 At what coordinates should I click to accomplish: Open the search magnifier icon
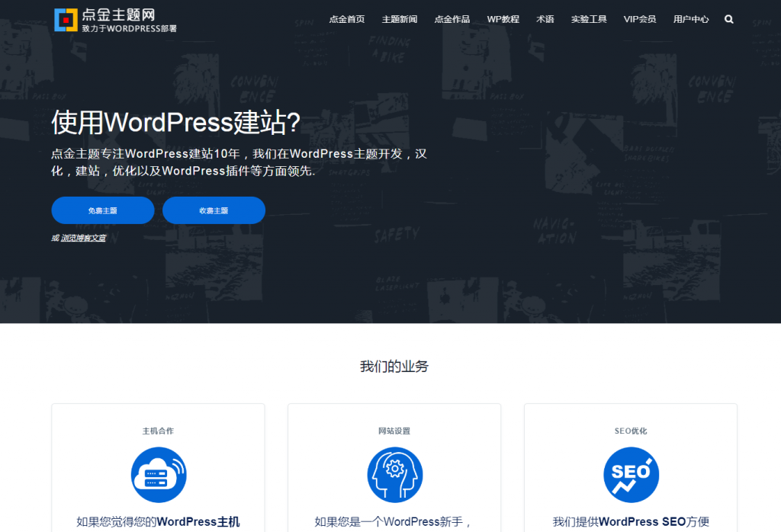728,19
